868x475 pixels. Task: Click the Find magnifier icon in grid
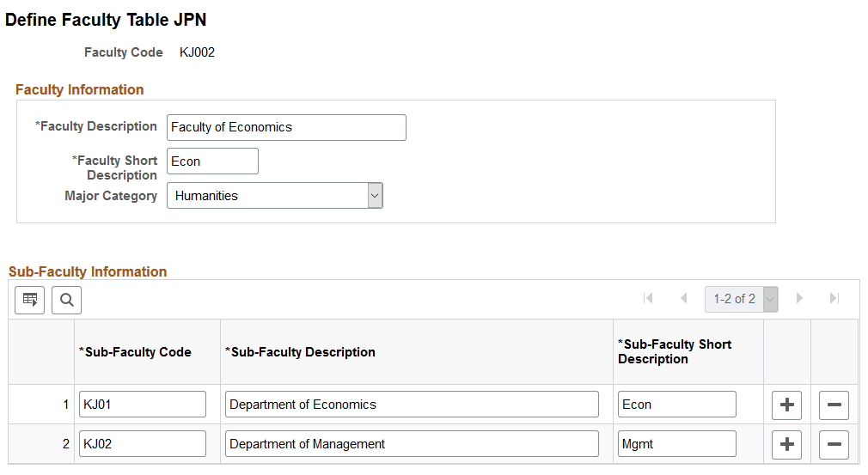click(x=67, y=301)
